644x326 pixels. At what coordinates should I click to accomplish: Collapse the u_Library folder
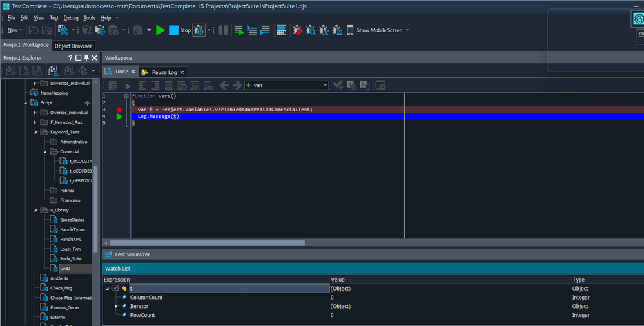pyautogui.click(x=35, y=210)
